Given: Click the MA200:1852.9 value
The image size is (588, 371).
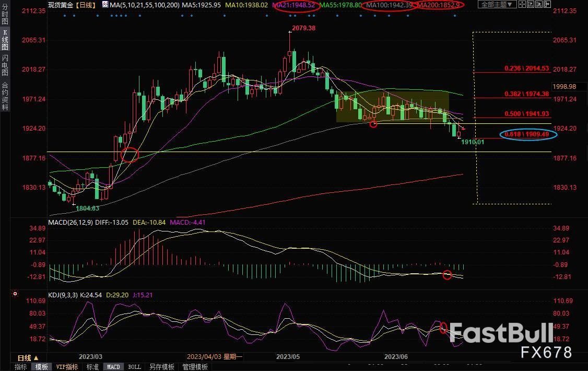Looking at the screenshot, I should [x=438, y=5].
